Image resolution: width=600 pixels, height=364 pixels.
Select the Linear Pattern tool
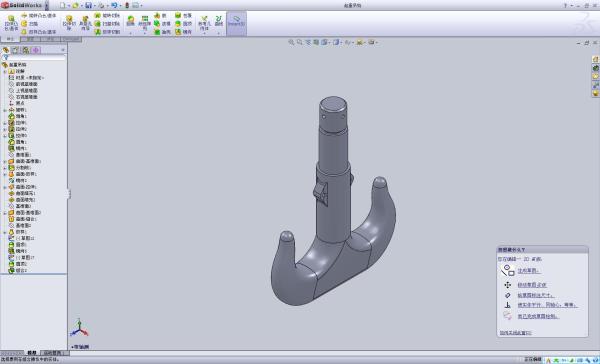(145, 22)
